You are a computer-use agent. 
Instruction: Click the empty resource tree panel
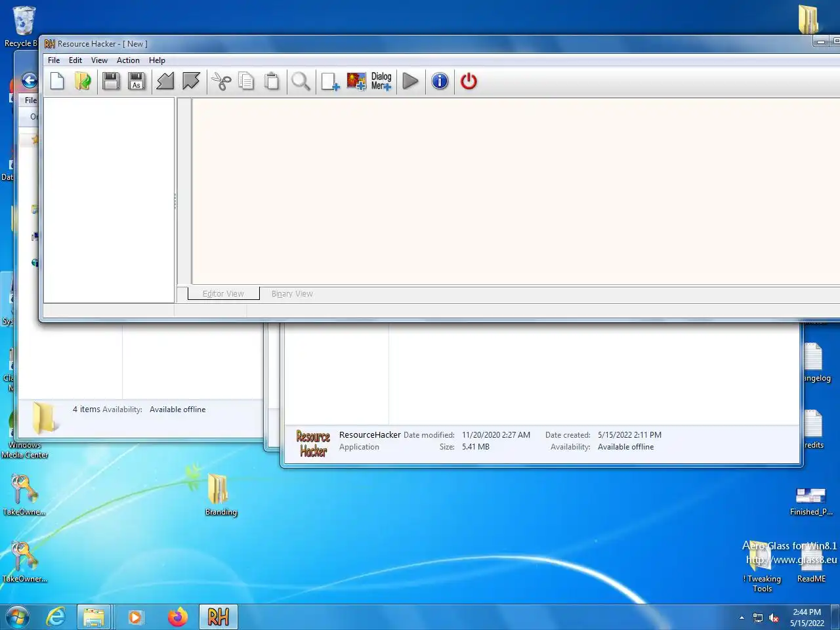point(109,200)
